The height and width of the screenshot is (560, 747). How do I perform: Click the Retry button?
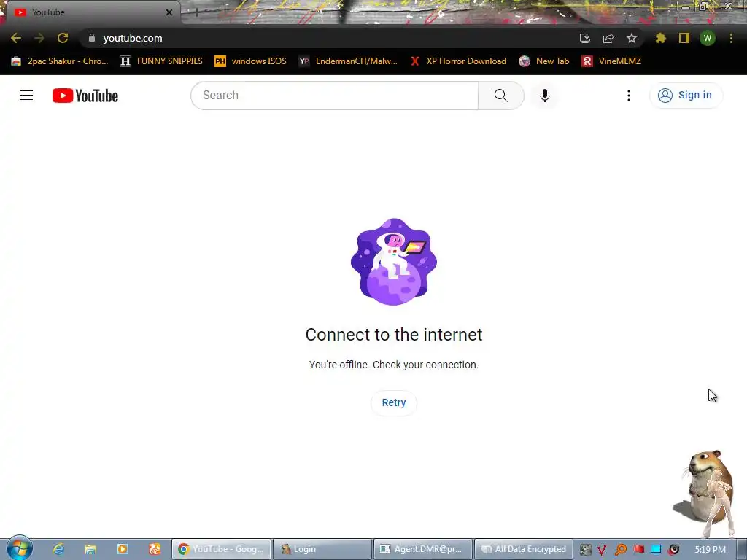click(x=394, y=402)
